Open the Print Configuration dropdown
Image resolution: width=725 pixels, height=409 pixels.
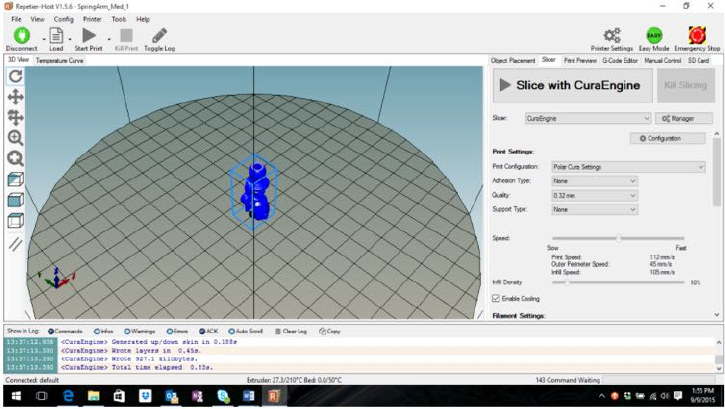[x=627, y=167]
